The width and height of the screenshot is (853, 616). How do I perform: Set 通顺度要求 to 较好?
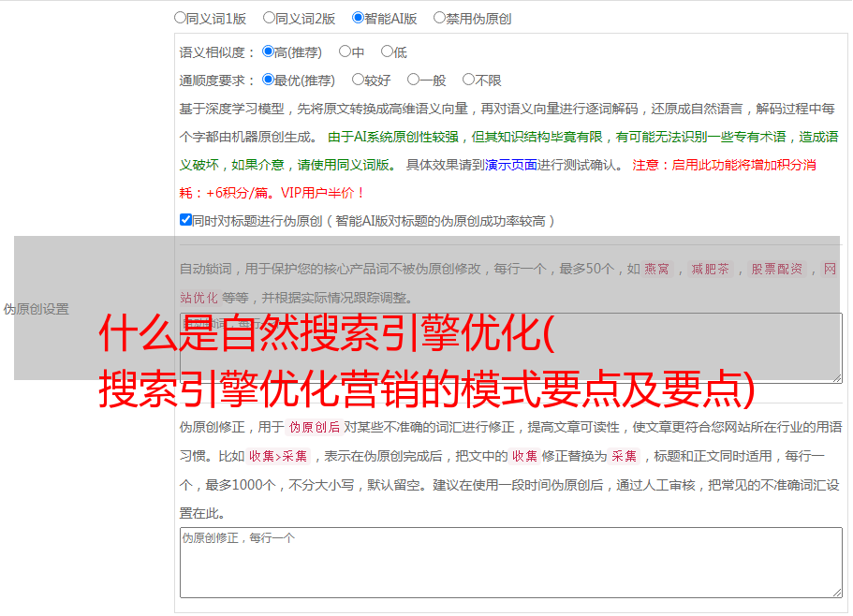click(x=358, y=80)
